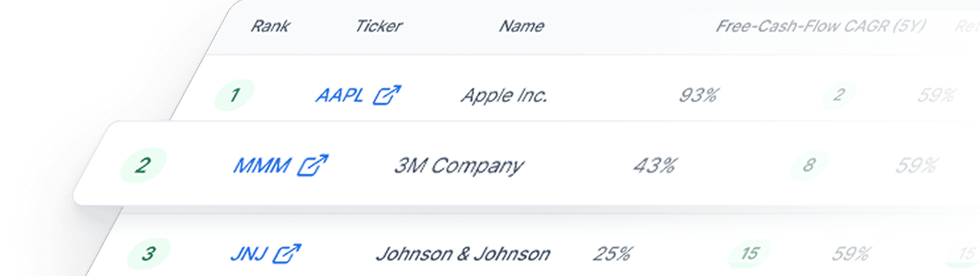The image size is (980, 276).
Task: Select the 3M Company name cell
Action: [459, 165]
